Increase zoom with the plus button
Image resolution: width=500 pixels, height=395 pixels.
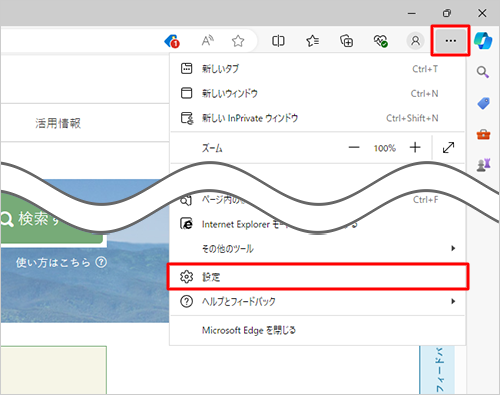pyautogui.click(x=415, y=147)
